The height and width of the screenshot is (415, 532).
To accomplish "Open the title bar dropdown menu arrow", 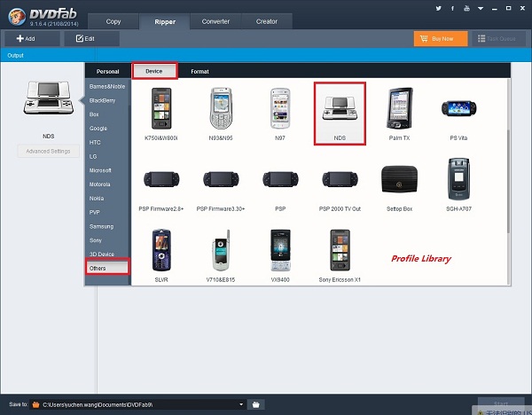I will click(x=481, y=9).
